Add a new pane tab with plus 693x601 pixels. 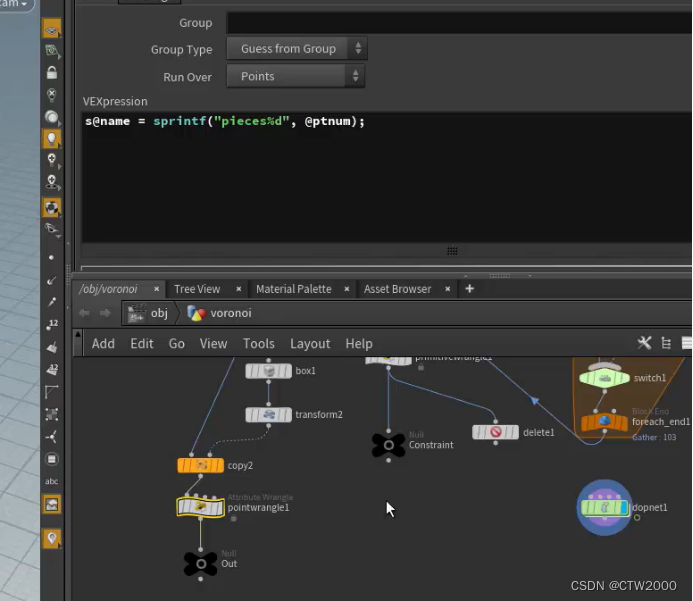click(x=469, y=289)
